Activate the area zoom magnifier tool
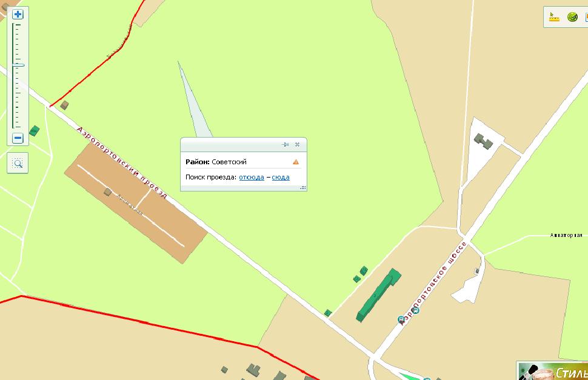 [x=18, y=163]
